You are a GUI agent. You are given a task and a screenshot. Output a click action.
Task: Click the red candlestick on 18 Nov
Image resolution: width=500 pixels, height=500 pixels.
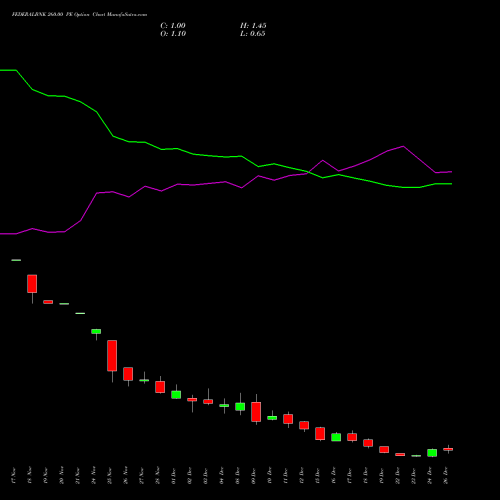[32, 284]
